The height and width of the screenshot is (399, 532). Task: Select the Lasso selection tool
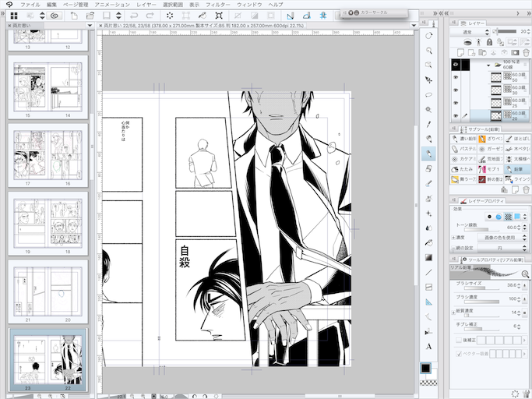pos(429,95)
